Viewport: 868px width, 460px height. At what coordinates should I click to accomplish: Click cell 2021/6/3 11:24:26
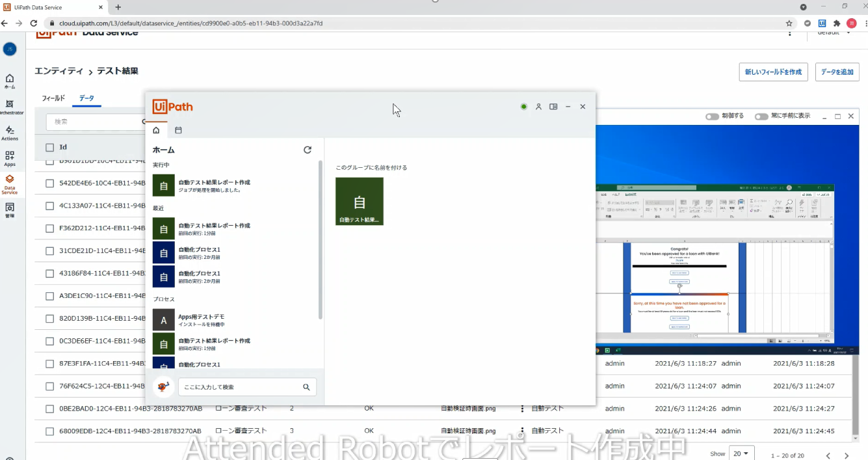685,409
